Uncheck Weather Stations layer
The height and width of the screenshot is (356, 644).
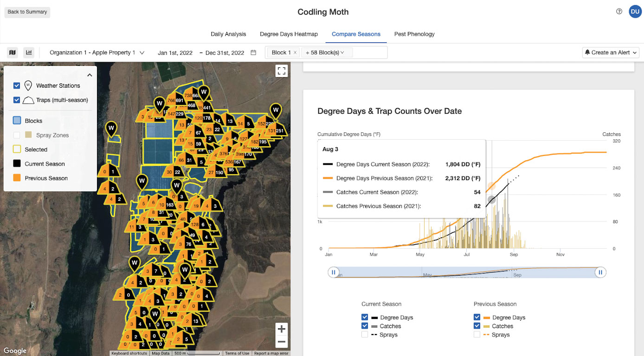(17, 85)
